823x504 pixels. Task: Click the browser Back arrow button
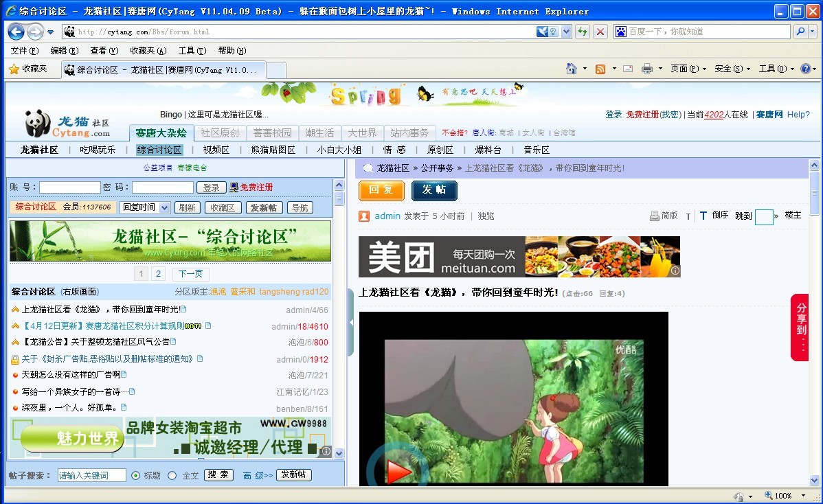coord(16,32)
